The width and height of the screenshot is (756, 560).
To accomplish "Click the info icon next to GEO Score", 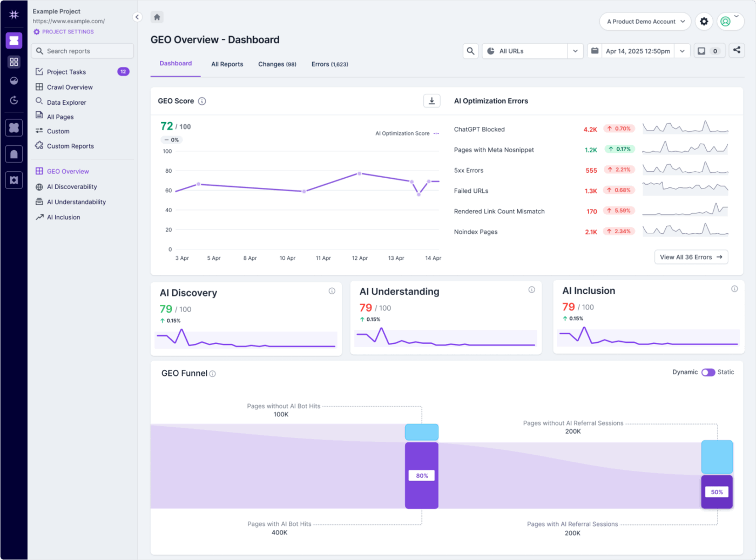I will click(202, 101).
